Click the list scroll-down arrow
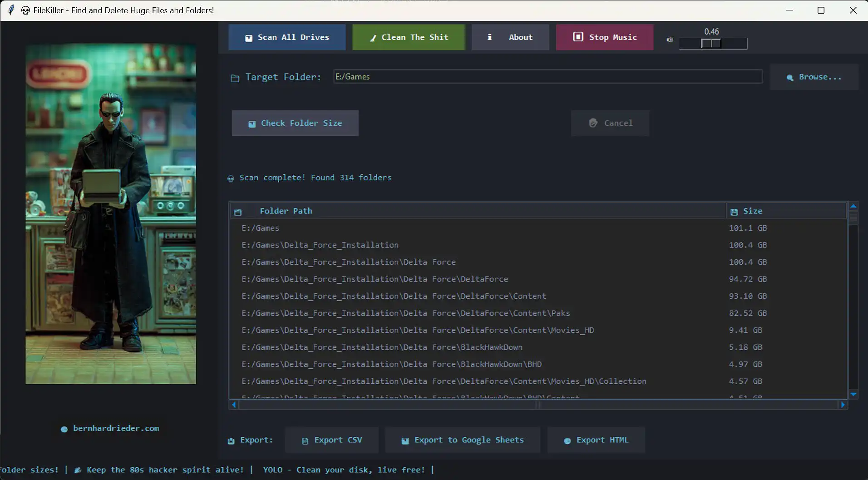 [853, 395]
